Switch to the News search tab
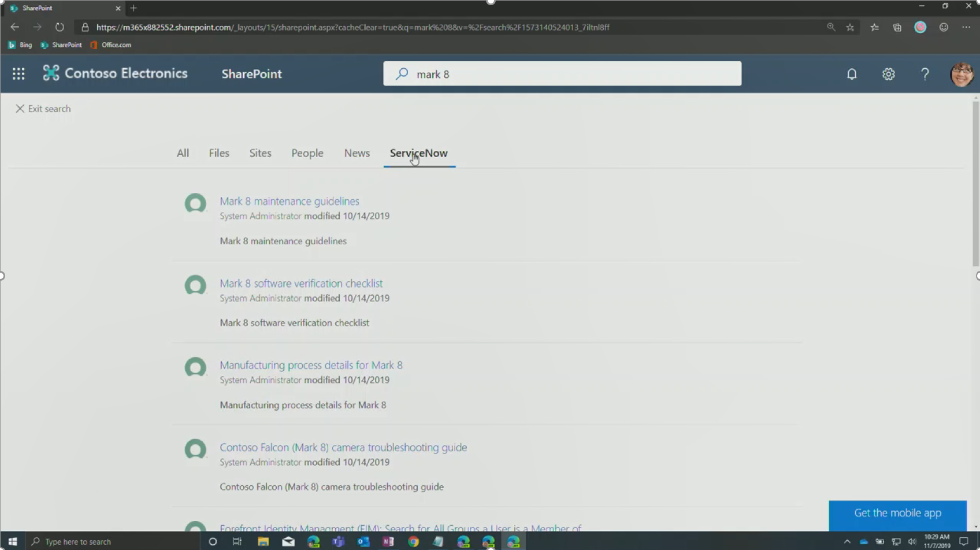This screenshot has height=550, width=980. point(357,153)
